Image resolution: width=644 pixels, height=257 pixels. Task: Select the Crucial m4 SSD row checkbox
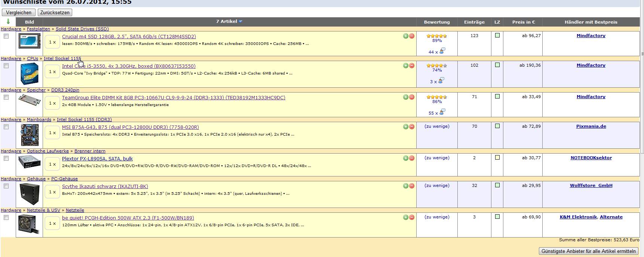tap(6, 36)
